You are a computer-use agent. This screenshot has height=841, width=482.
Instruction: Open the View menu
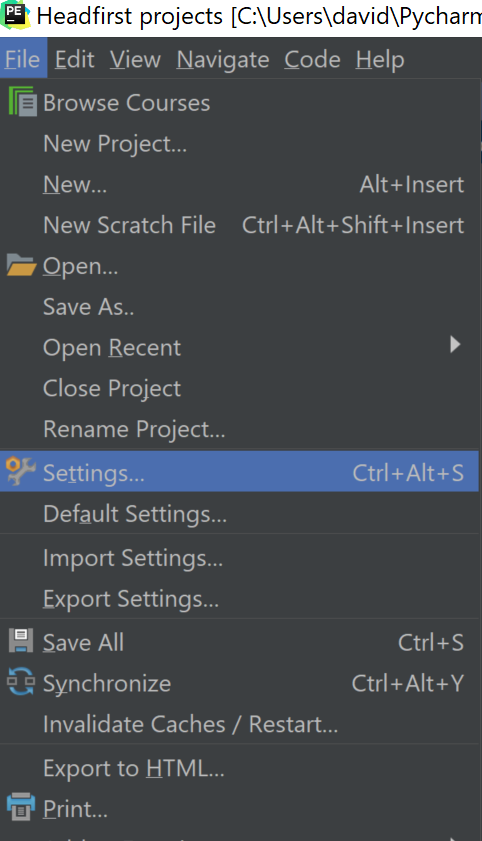[135, 60]
